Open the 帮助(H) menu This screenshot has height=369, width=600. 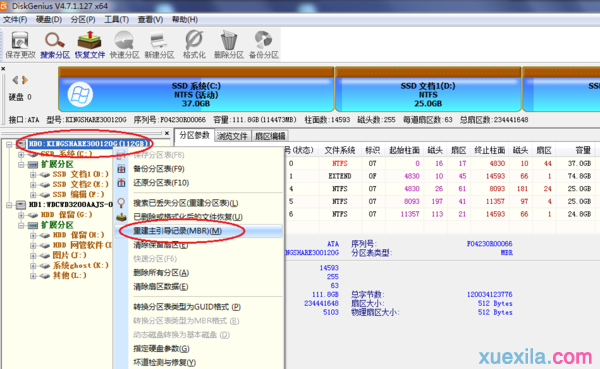[185, 20]
